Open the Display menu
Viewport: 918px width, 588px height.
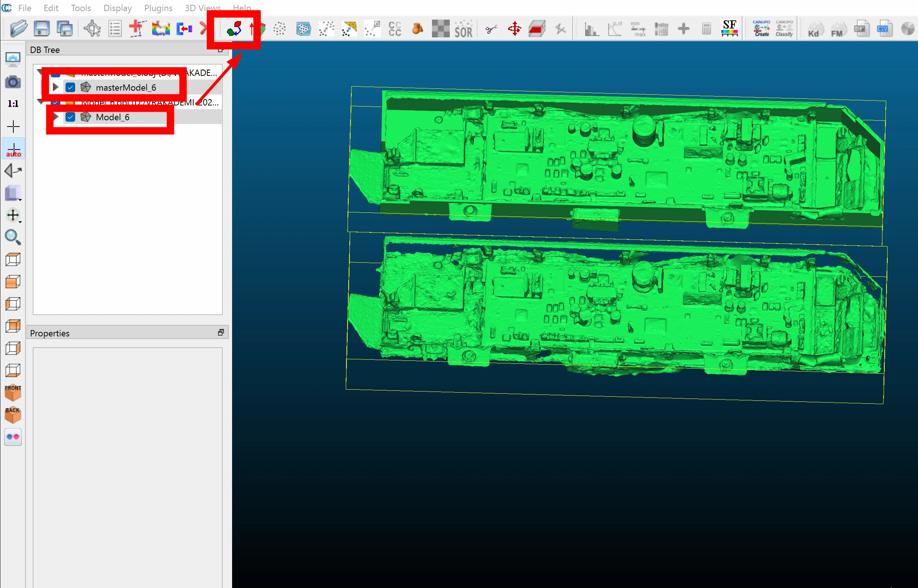click(x=117, y=8)
